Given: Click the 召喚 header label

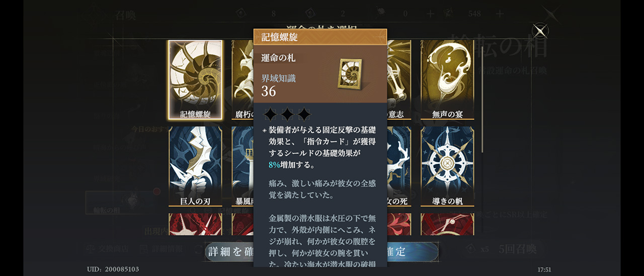Looking at the screenshot, I should [x=124, y=15].
